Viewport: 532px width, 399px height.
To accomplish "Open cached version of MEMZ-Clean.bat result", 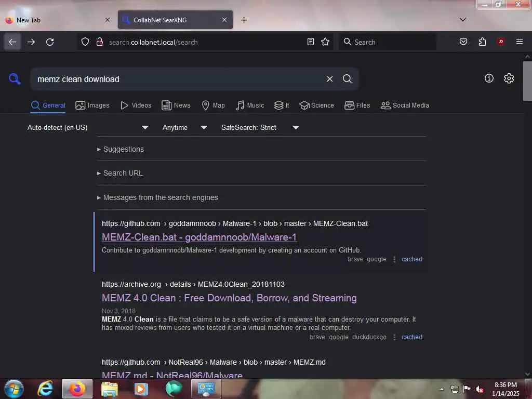I will pyautogui.click(x=412, y=259).
